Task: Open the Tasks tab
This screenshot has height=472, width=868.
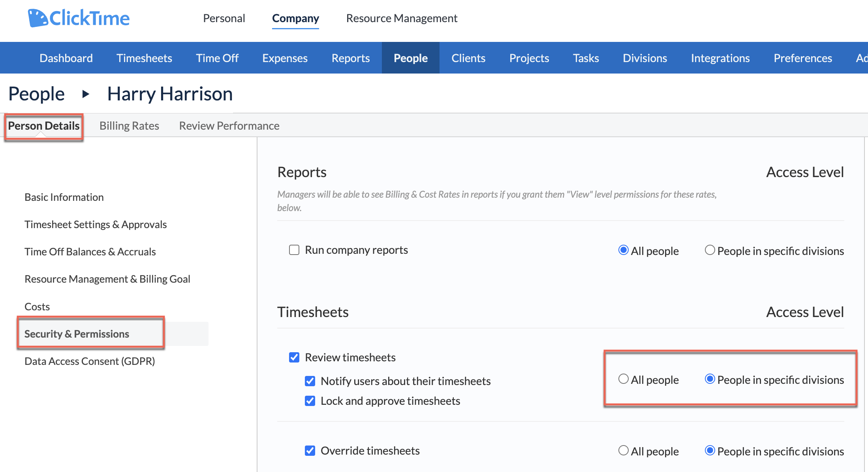Action: 586,58
